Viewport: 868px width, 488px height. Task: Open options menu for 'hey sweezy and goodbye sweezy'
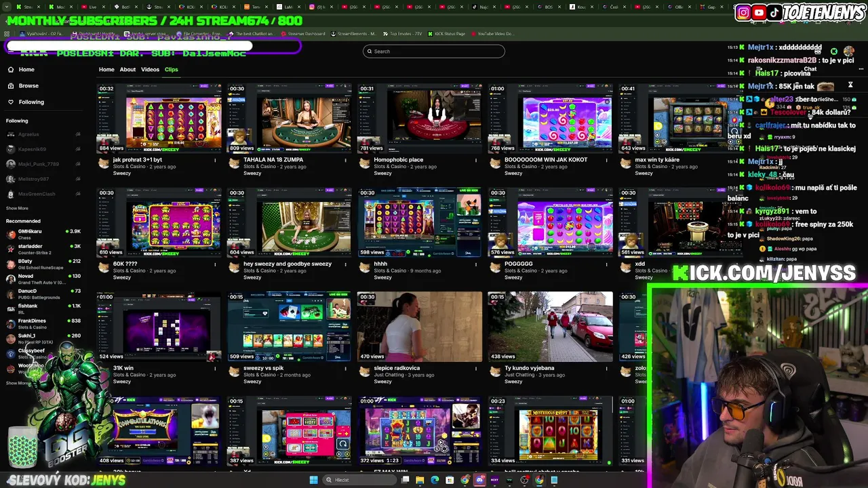pyautogui.click(x=345, y=265)
